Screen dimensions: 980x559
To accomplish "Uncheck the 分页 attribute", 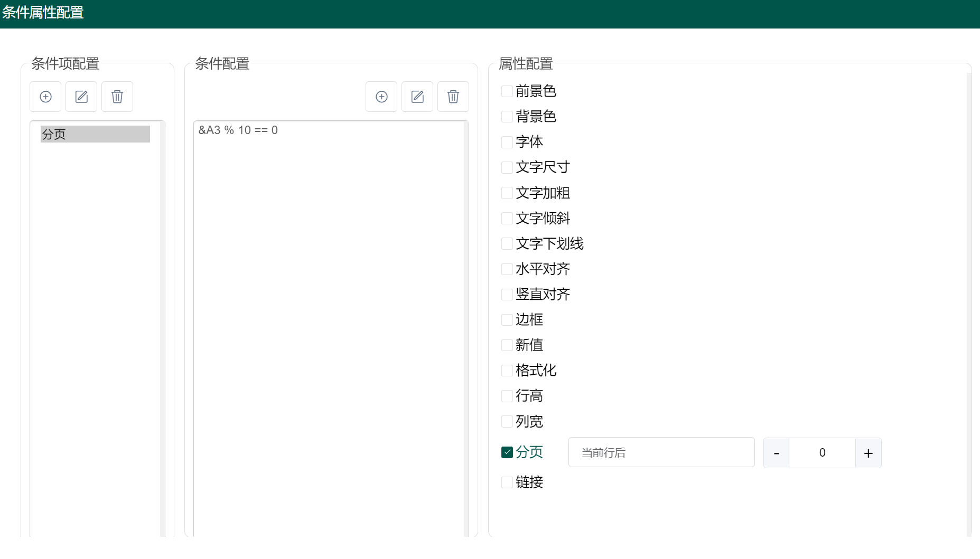I will [506, 452].
